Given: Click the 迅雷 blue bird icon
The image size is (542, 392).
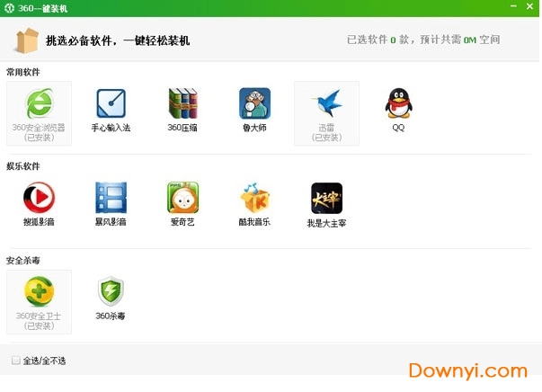Looking at the screenshot, I should tap(326, 103).
